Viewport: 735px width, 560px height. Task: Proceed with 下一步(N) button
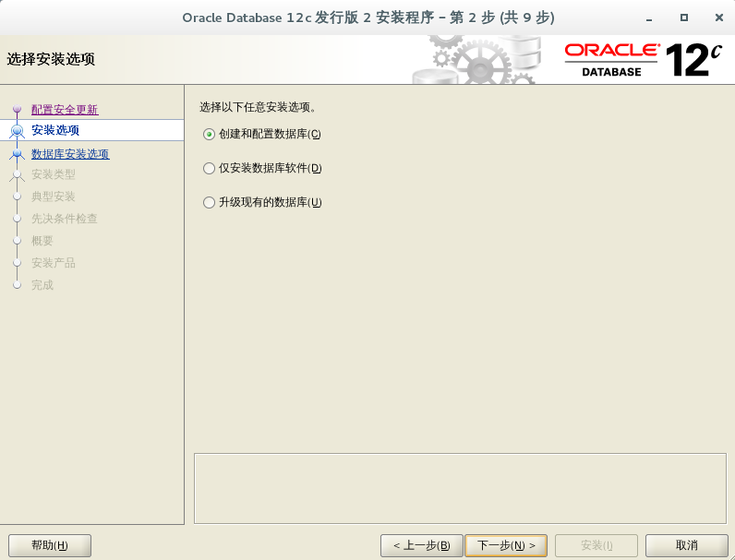pyautogui.click(x=506, y=545)
